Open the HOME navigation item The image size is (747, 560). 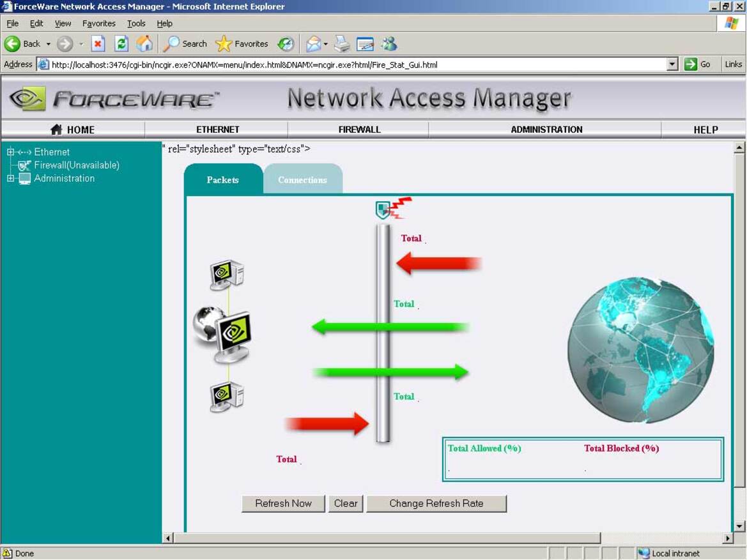coord(73,130)
